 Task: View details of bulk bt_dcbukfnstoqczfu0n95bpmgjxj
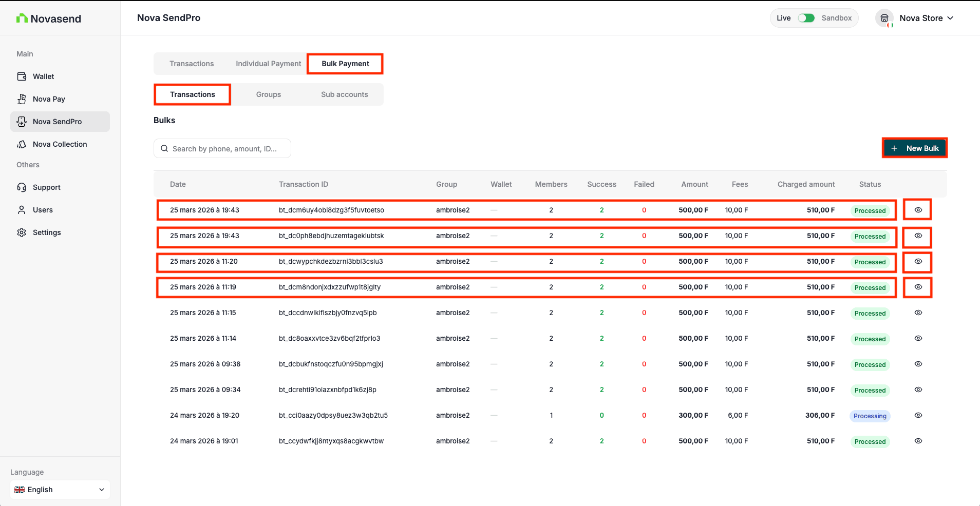click(918, 364)
